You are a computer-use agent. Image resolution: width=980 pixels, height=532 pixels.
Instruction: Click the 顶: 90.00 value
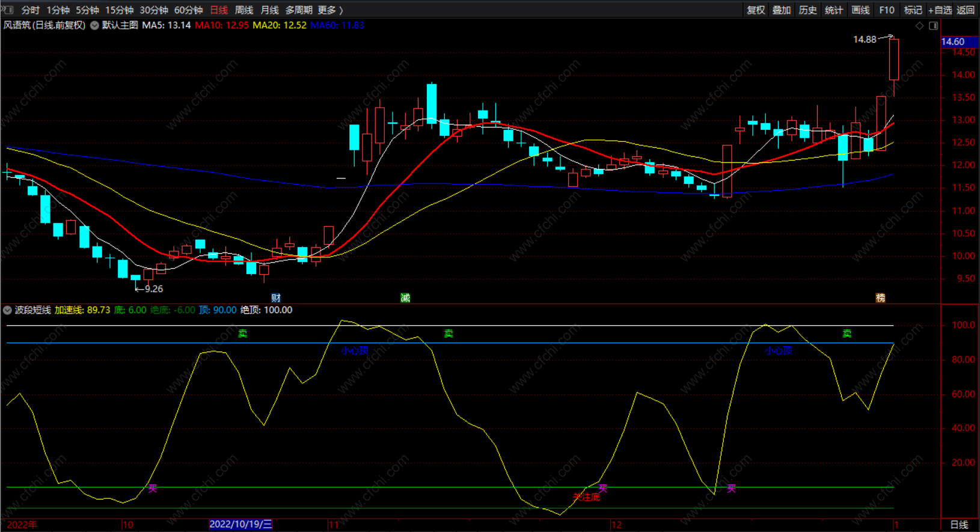point(218,310)
